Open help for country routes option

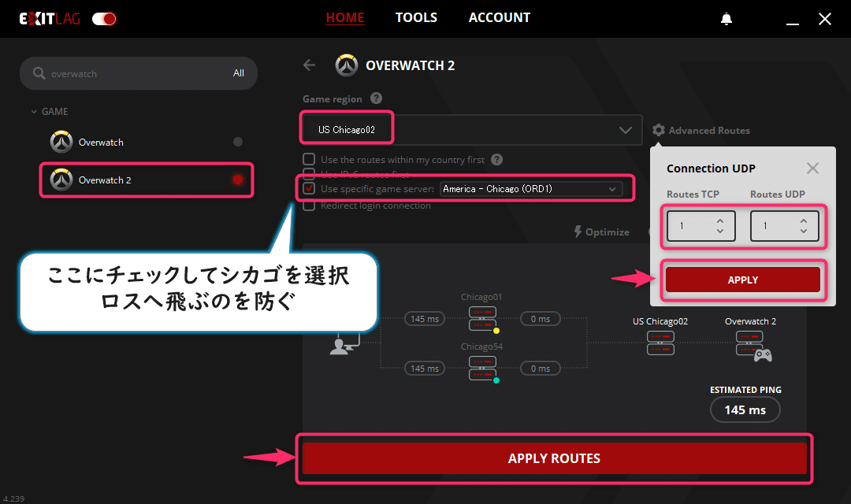(496, 160)
